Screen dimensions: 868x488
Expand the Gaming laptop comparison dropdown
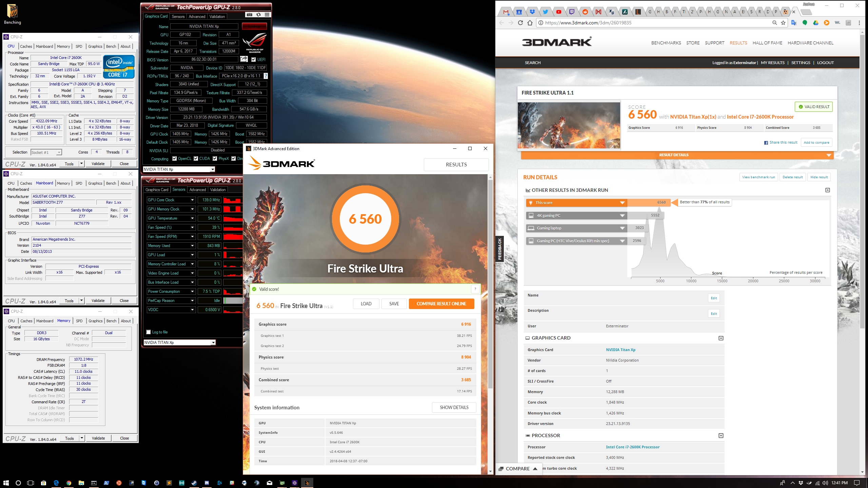coord(622,228)
